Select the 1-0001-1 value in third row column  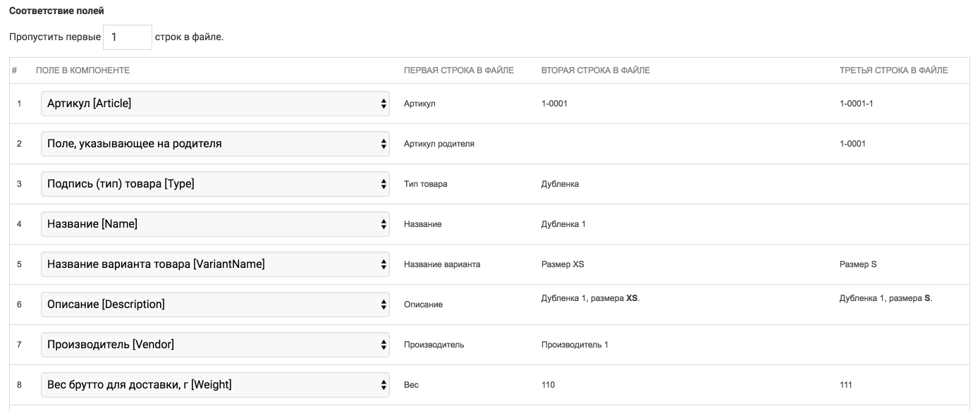click(856, 104)
